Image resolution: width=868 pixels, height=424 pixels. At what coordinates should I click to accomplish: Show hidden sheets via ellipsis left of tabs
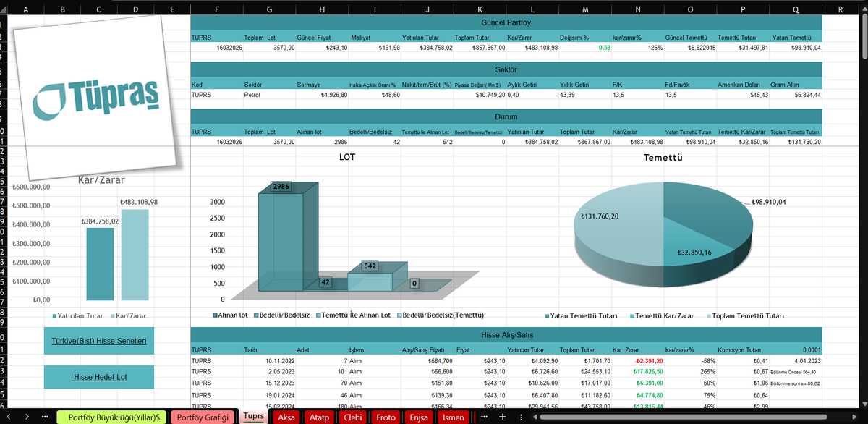[45, 417]
